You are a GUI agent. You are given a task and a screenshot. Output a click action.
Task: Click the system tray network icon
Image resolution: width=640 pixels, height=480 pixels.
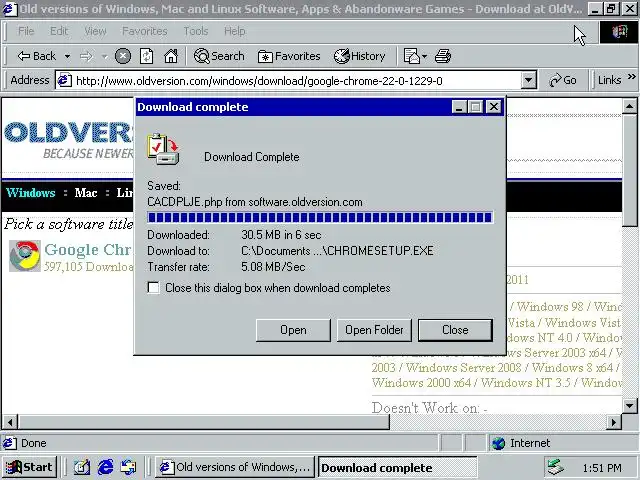point(556,467)
